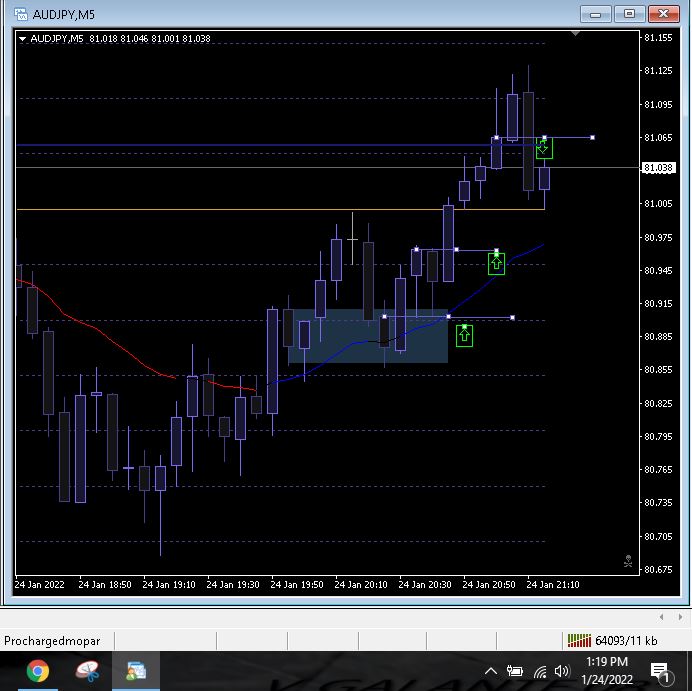Click the connection bars status icon
The image size is (692, 691).
pyautogui.click(x=579, y=640)
